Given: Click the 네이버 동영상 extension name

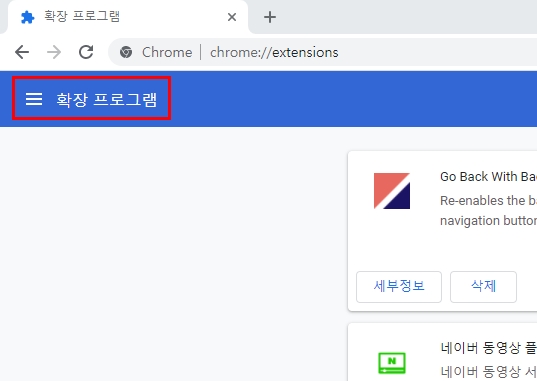Looking at the screenshot, I should (488, 348).
